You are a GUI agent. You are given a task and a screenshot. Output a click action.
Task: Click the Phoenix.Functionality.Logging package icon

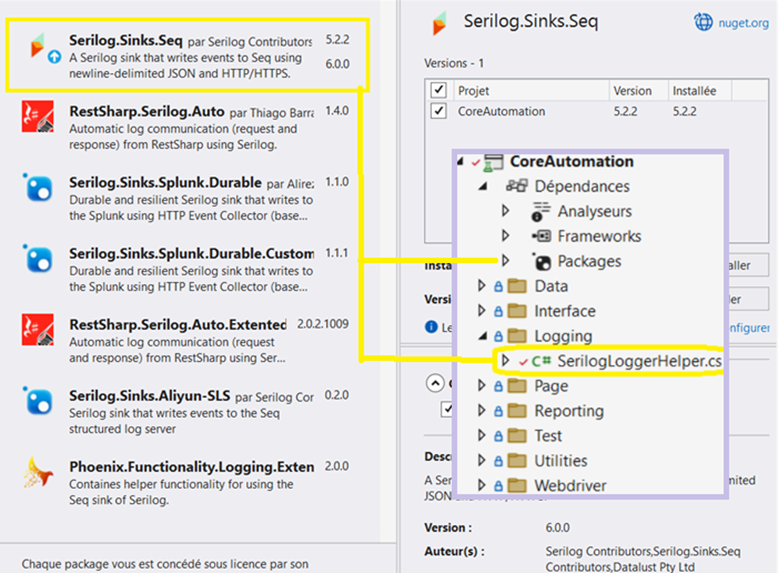point(38,472)
